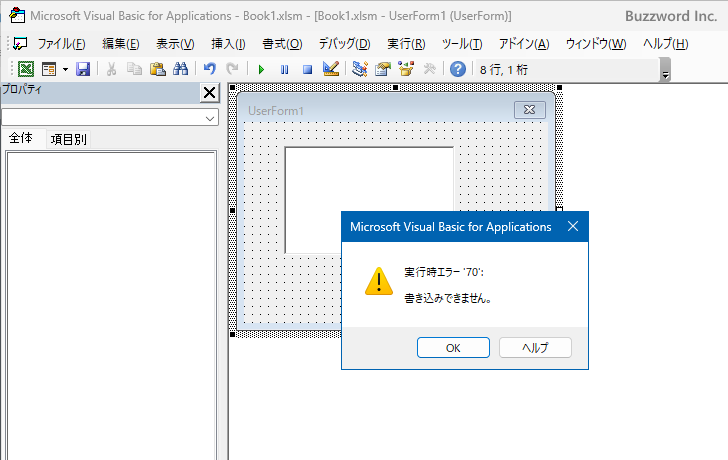
Task: Open the toolbar options overflow arrow
Action: point(665,70)
